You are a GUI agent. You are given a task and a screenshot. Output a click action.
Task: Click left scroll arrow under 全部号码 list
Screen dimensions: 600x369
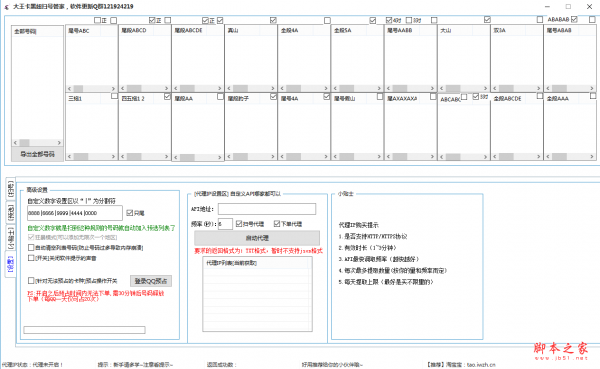tap(15, 143)
